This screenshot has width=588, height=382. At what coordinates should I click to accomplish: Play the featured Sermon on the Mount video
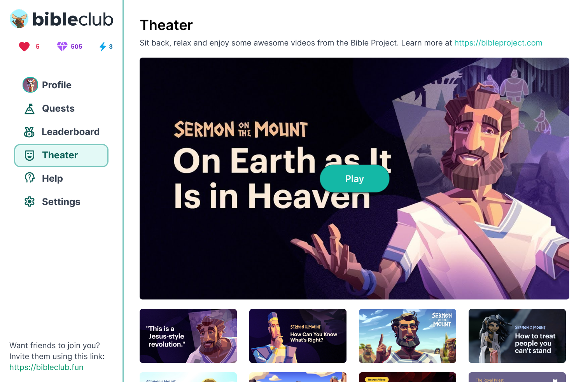coord(354,179)
